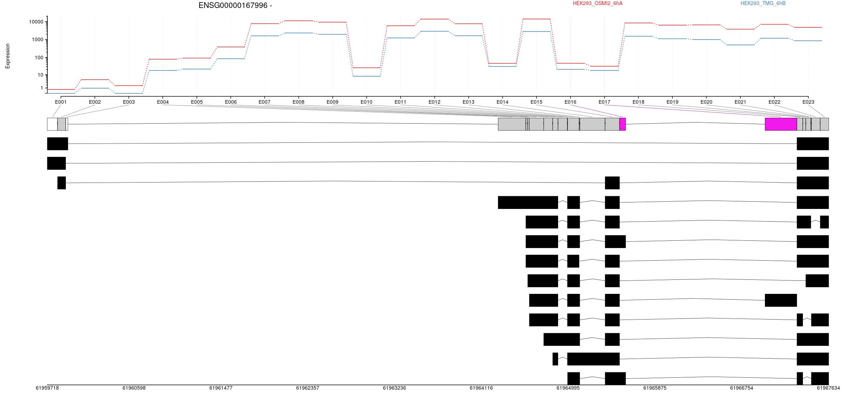Click exon label E006
The height and width of the screenshot is (394, 868).
click(231, 102)
